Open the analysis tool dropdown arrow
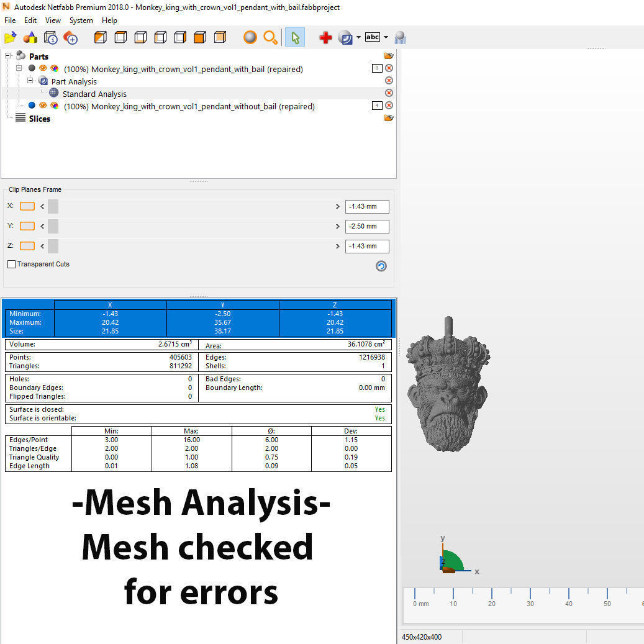The height and width of the screenshot is (644, 644). coord(358,37)
